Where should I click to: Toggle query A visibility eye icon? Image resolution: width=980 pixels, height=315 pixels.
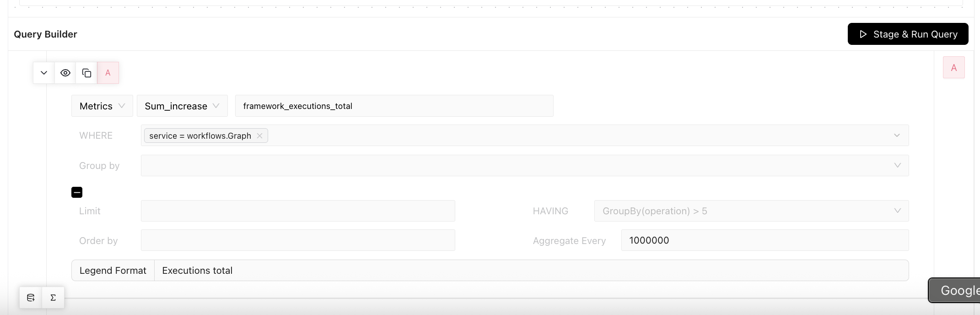click(x=65, y=73)
